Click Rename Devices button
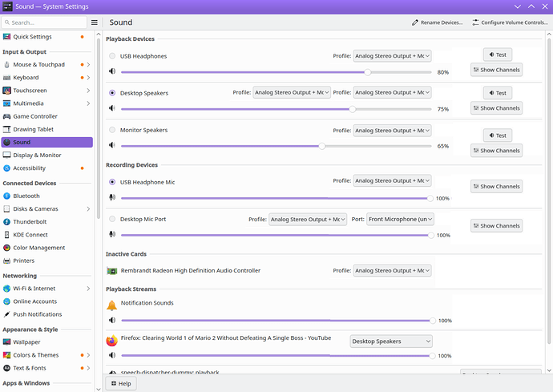This screenshot has width=553, height=392. (437, 22)
